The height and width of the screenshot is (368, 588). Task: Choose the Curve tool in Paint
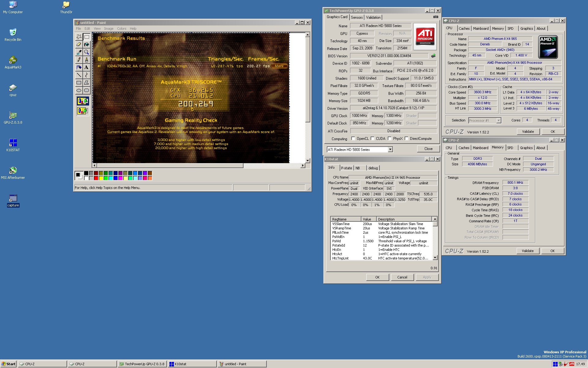tap(87, 75)
